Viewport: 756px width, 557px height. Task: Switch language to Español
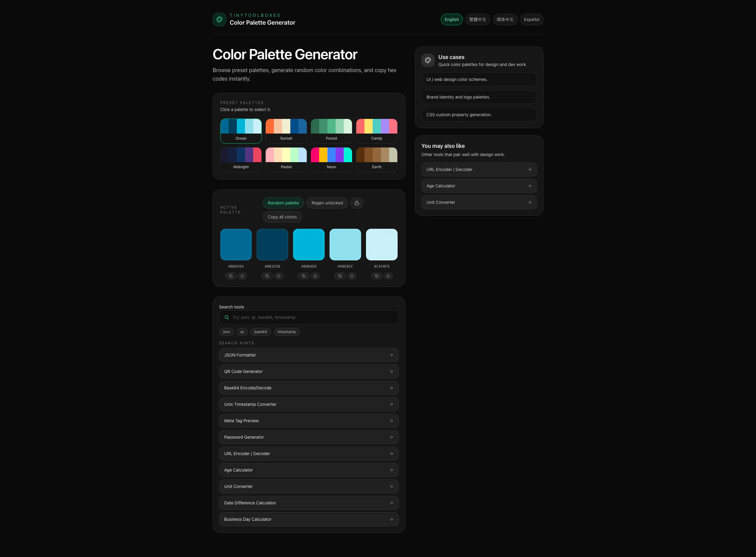click(531, 19)
